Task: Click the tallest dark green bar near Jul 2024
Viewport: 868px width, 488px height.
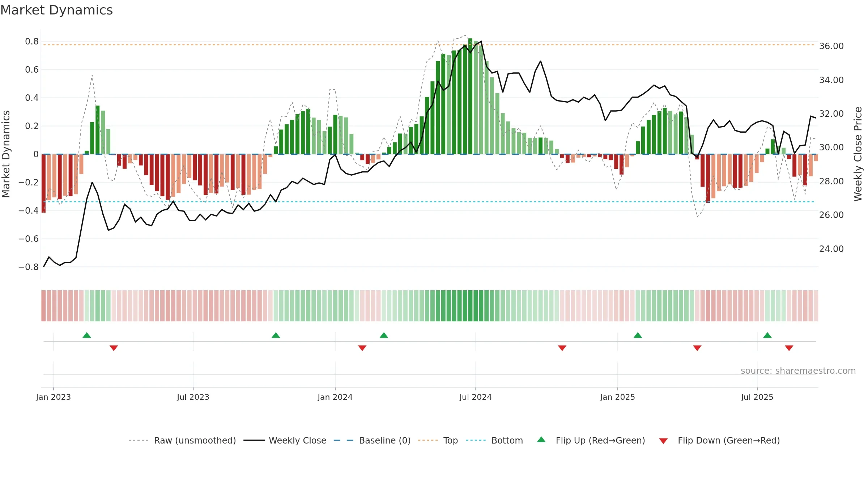Action: pyautogui.click(x=470, y=96)
